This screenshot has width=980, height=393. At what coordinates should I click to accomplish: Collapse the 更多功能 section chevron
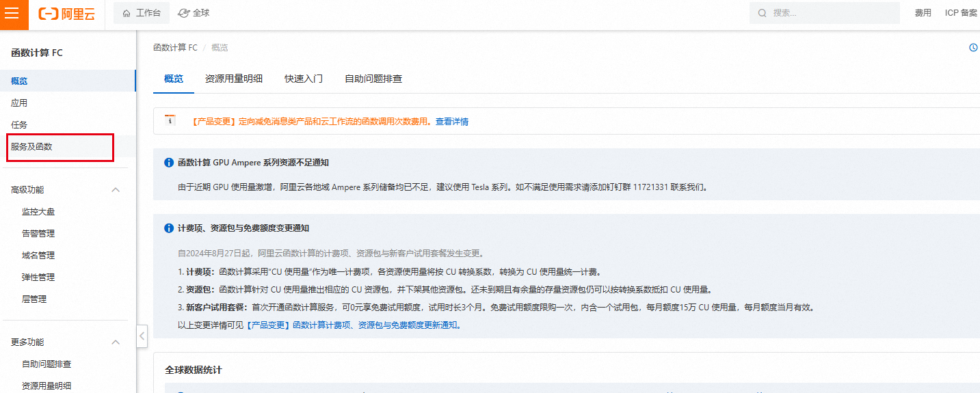click(116, 342)
